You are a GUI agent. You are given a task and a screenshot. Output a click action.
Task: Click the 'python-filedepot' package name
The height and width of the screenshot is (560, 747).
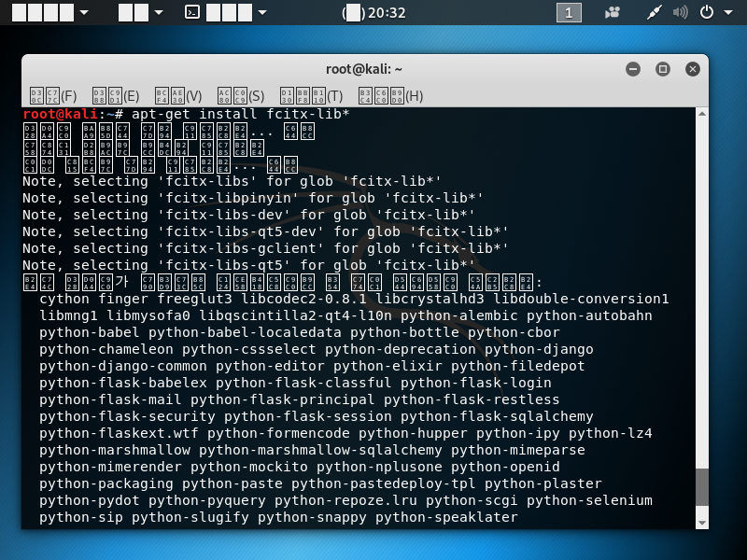(x=518, y=366)
